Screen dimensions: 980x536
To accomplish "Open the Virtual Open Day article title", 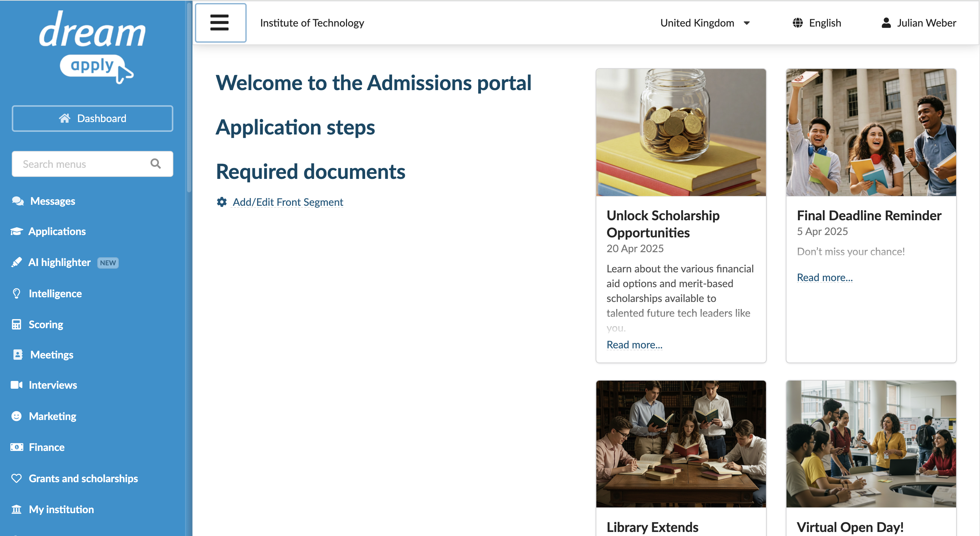I will 850,527.
